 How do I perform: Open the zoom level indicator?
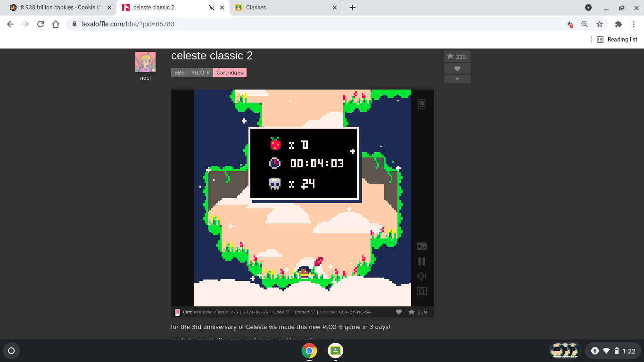[585, 24]
